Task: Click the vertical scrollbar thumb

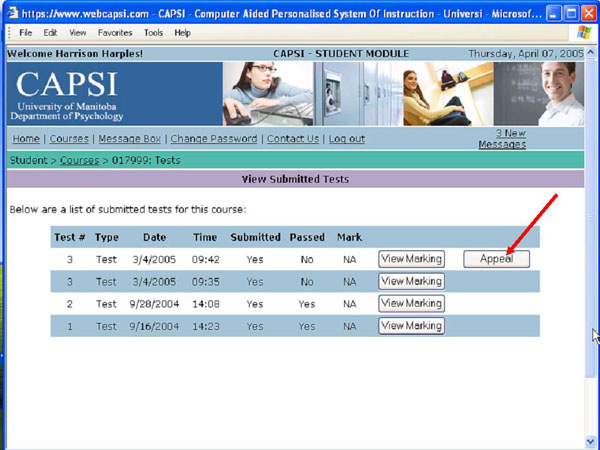Action: pos(590,218)
